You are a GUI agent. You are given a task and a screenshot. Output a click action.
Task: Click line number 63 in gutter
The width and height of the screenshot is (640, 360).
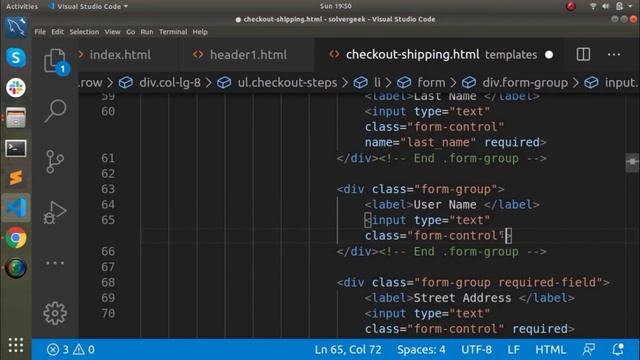(x=108, y=189)
